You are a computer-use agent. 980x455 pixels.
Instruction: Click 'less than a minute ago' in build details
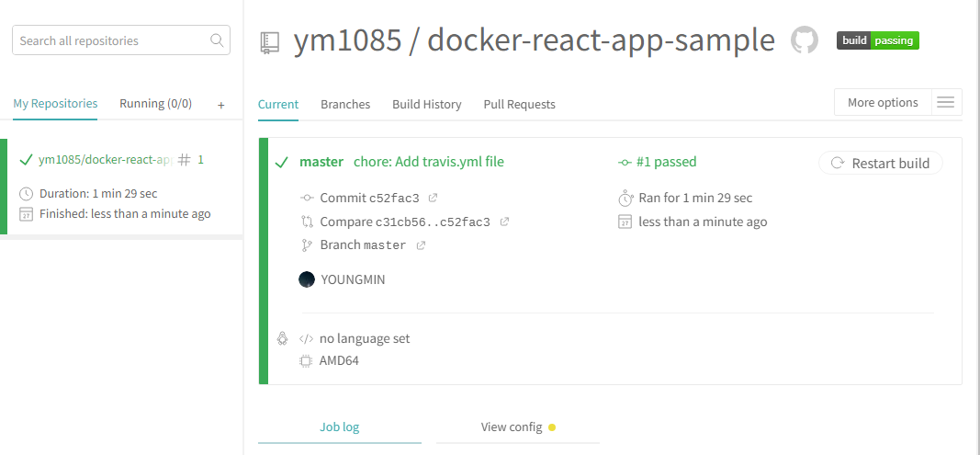click(704, 222)
